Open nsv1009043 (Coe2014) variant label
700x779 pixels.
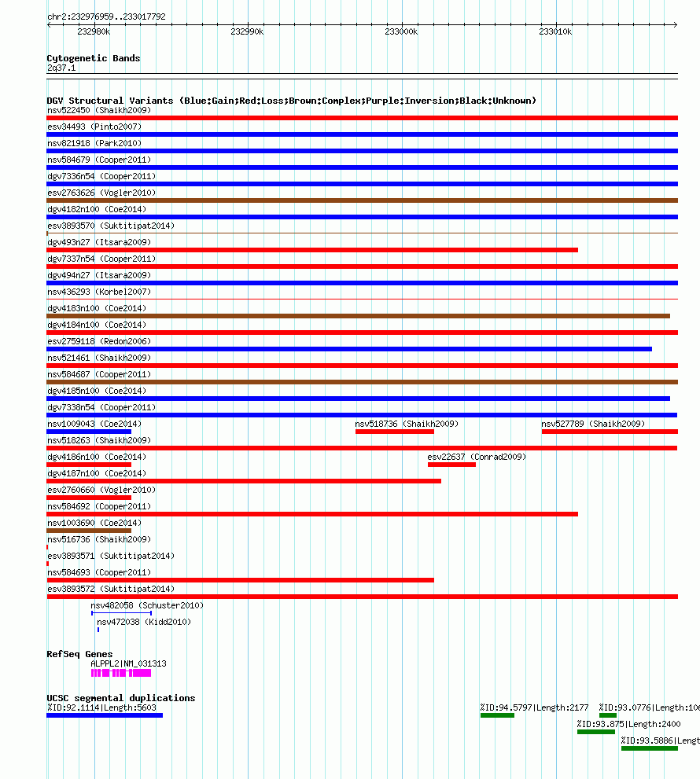pos(94,424)
